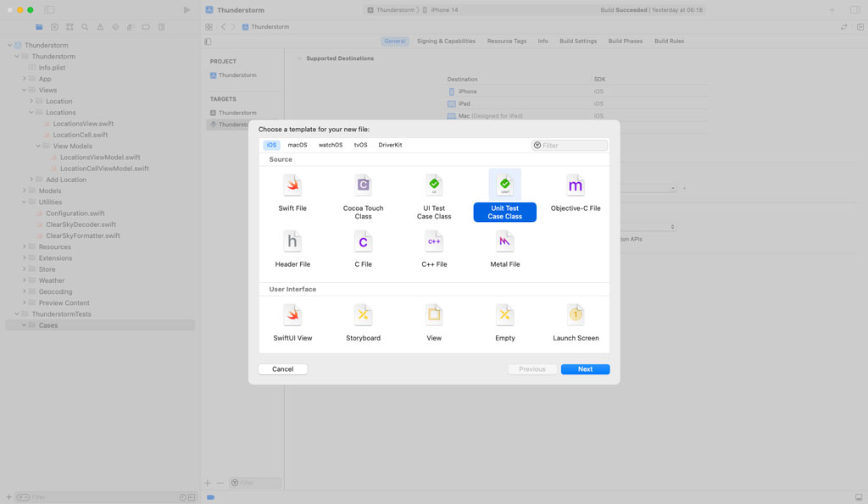Open LocationsViewModel.swift in navigator

(x=99, y=158)
